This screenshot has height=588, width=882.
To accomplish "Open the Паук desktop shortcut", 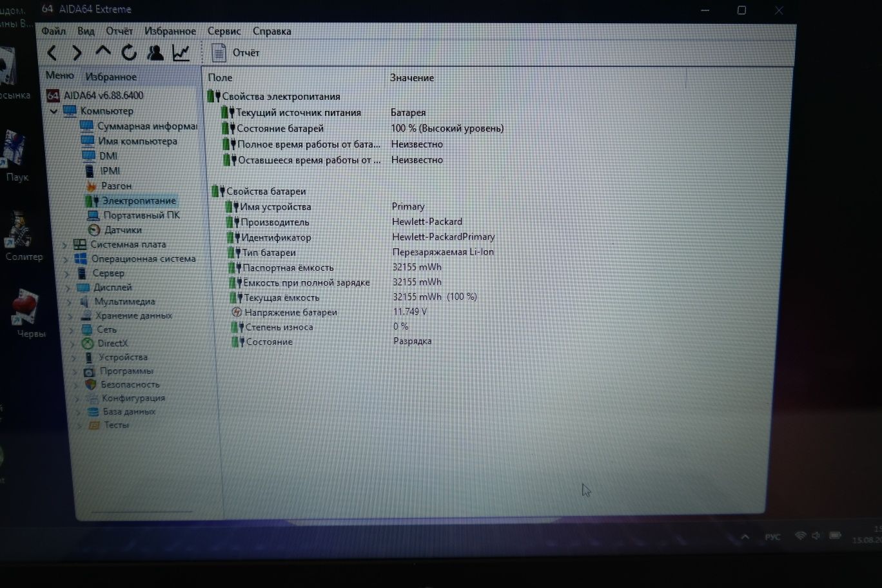I will tap(15, 157).
